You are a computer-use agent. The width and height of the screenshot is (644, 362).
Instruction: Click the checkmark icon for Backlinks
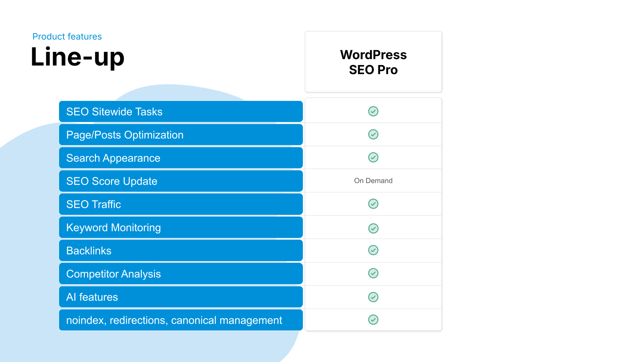pos(373,250)
